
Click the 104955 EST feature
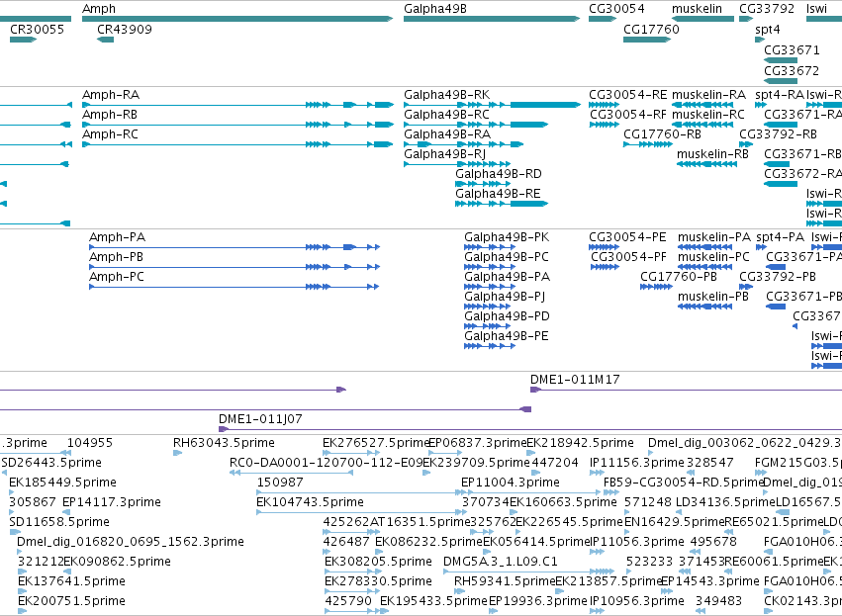[x=65, y=454]
